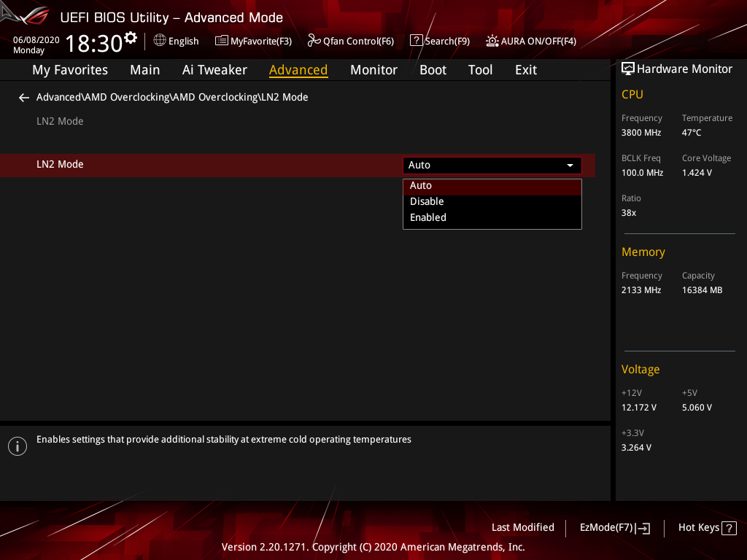Image resolution: width=747 pixels, height=560 pixels.
Task: Click the Hardware Monitor screen icon
Action: click(628, 69)
